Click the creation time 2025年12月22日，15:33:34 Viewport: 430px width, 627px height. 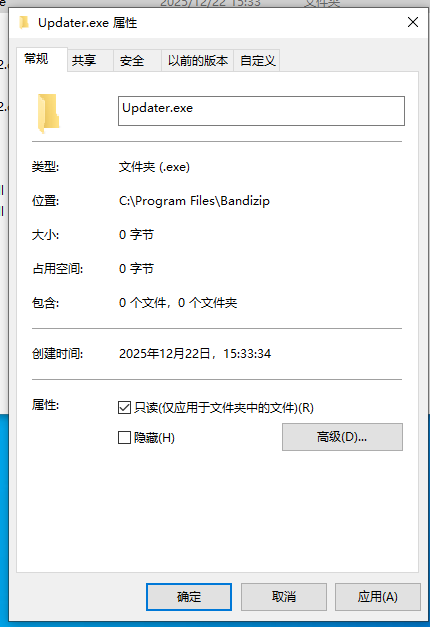click(x=195, y=353)
